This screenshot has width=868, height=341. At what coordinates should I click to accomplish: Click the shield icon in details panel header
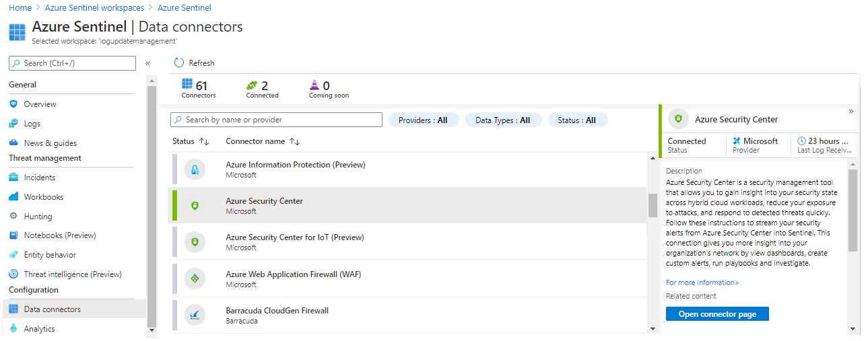click(x=678, y=119)
